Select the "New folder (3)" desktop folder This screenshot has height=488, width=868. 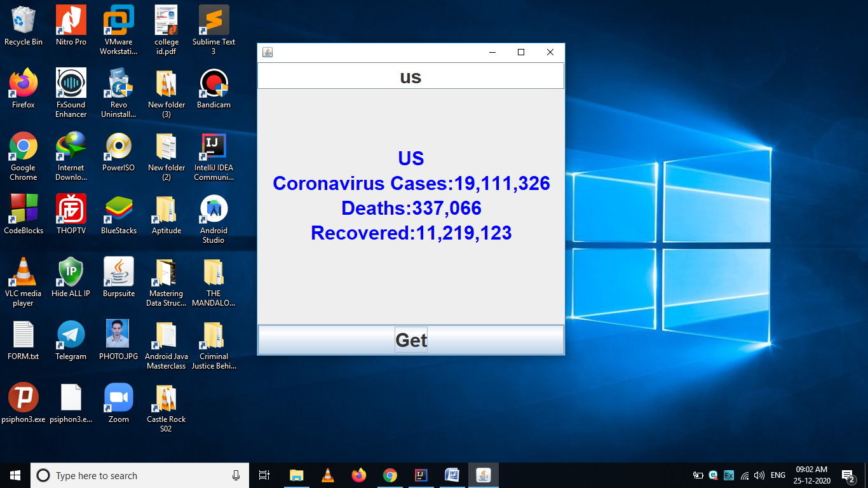[166, 93]
